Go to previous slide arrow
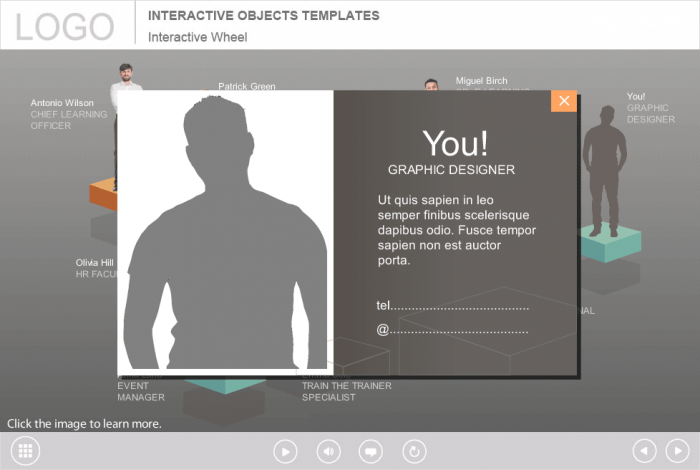This screenshot has height=470, width=700. pyautogui.click(x=646, y=452)
